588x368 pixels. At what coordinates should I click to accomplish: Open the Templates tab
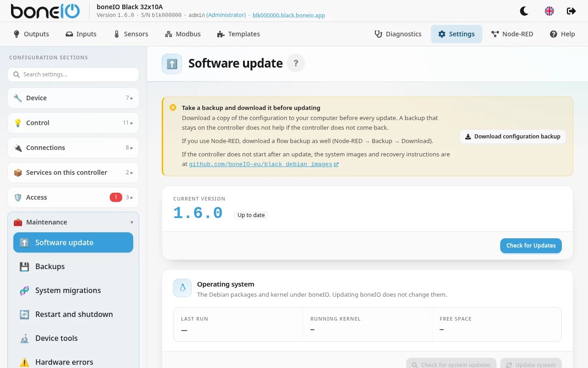(238, 34)
